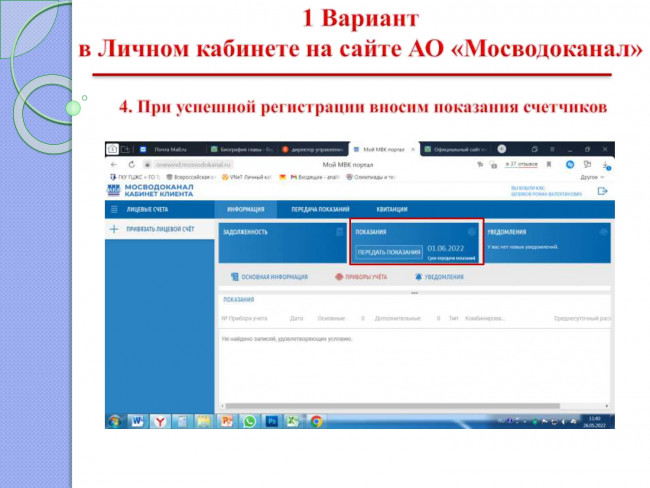Open VNeT Личный кабинет bookmark

click(246, 177)
